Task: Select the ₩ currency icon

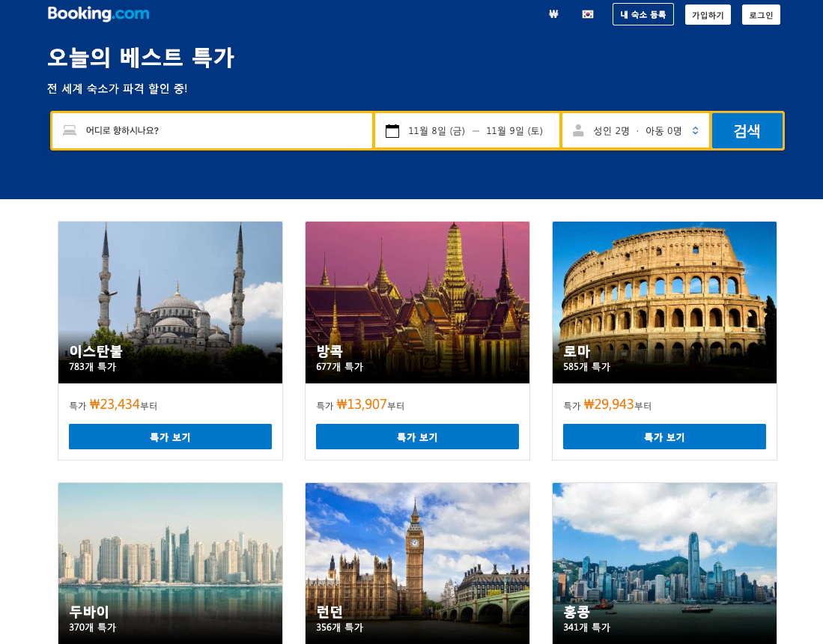Action: 553,15
